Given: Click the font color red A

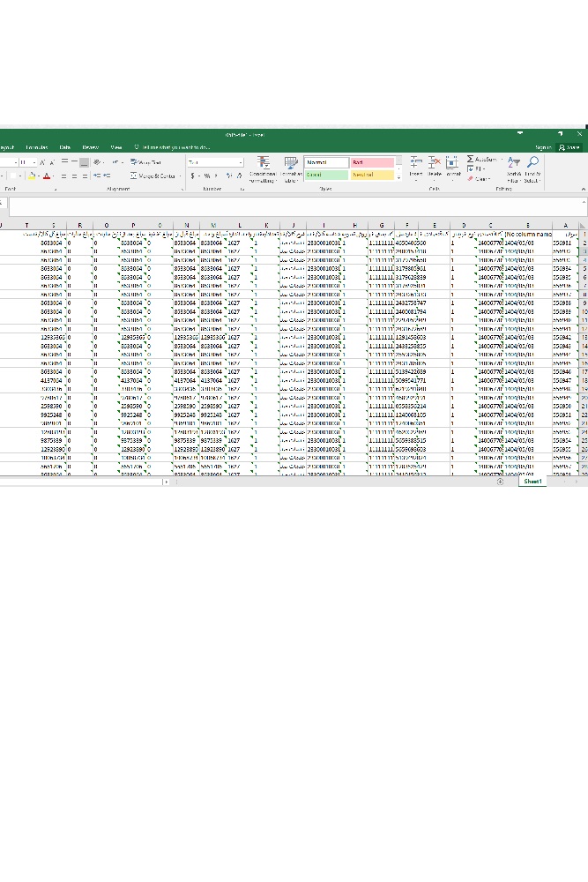Looking at the screenshot, I should [x=46, y=176].
